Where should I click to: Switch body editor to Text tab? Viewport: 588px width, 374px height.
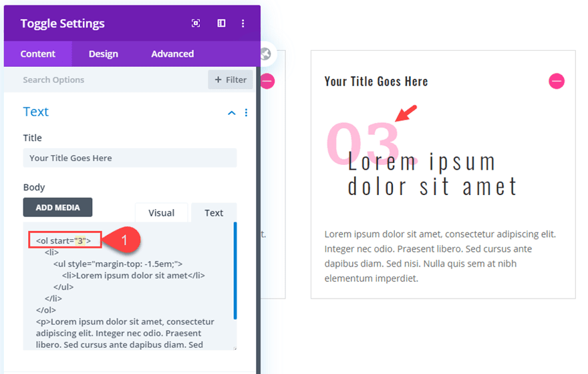[x=214, y=212]
